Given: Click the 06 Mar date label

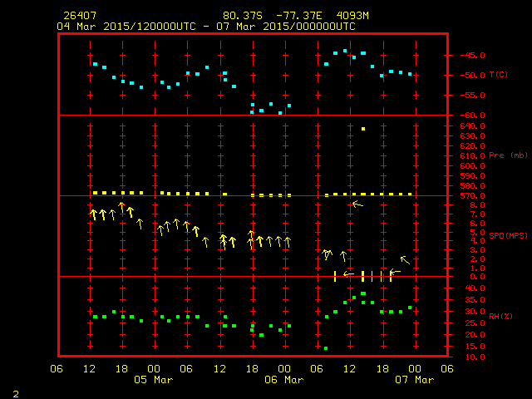Looking at the screenshot, I should 283,380.
